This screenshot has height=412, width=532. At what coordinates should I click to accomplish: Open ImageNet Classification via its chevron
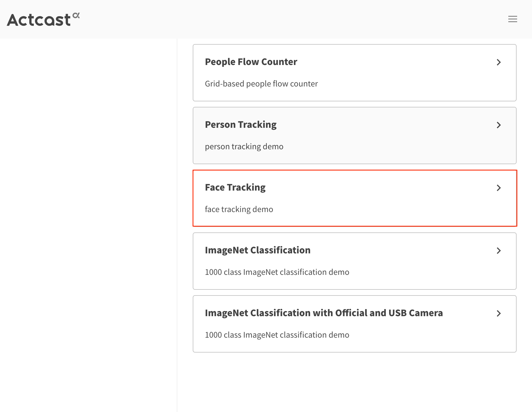click(x=499, y=251)
